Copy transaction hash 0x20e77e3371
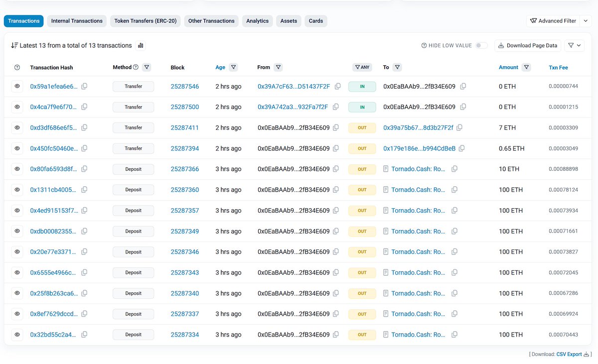The width and height of the screenshot is (598, 364). point(84,252)
